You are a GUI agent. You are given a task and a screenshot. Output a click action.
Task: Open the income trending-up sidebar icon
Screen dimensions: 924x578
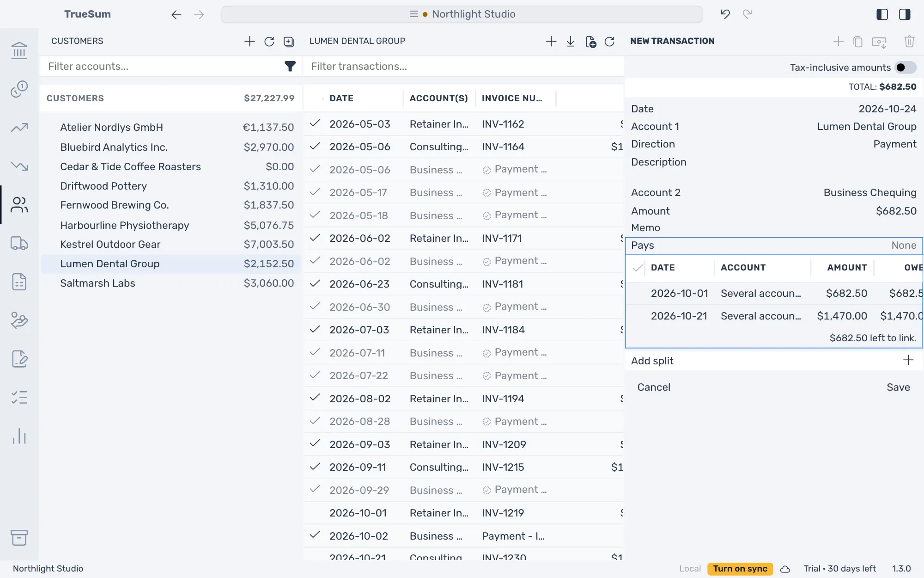[x=19, y=127]
